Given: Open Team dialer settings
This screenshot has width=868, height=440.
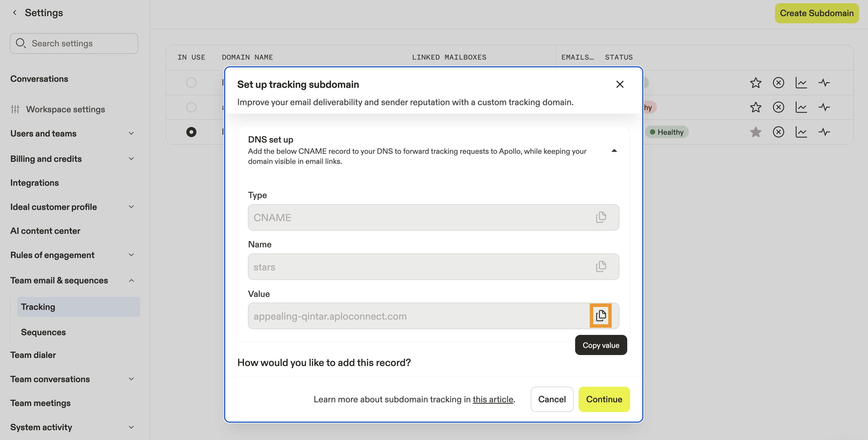Looking at the screenshot, I should pos(33,355).
